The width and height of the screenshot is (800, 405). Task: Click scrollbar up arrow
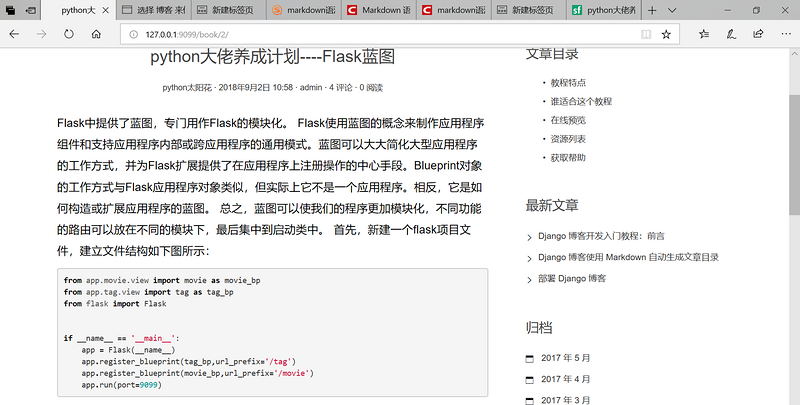(794, 54)
